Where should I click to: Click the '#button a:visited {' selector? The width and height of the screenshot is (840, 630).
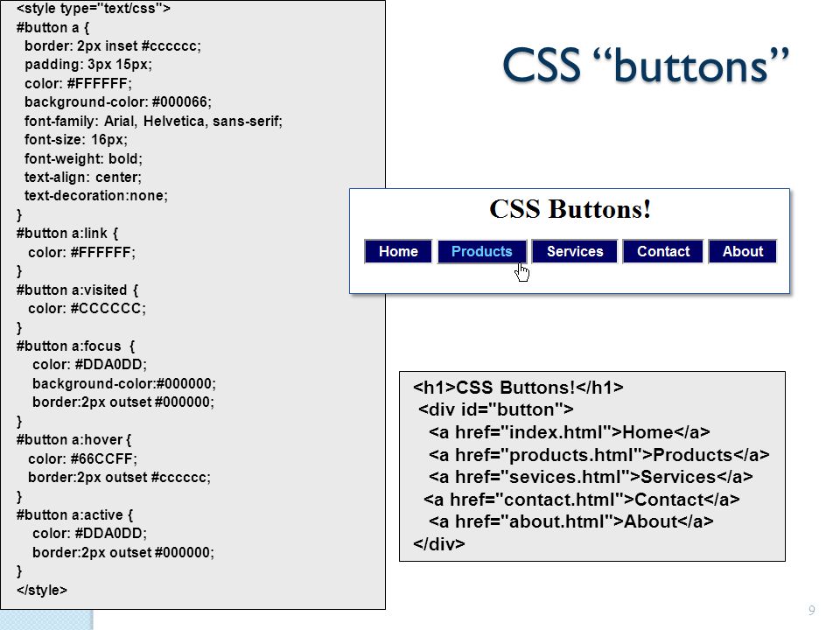pyautogui.click(x=77, y=290)
